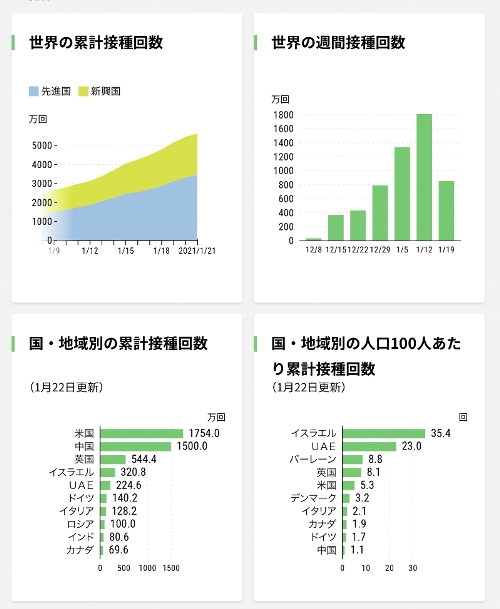
Task: Click the 世界の週間接種回数 heading
Action: click(338, 42)
